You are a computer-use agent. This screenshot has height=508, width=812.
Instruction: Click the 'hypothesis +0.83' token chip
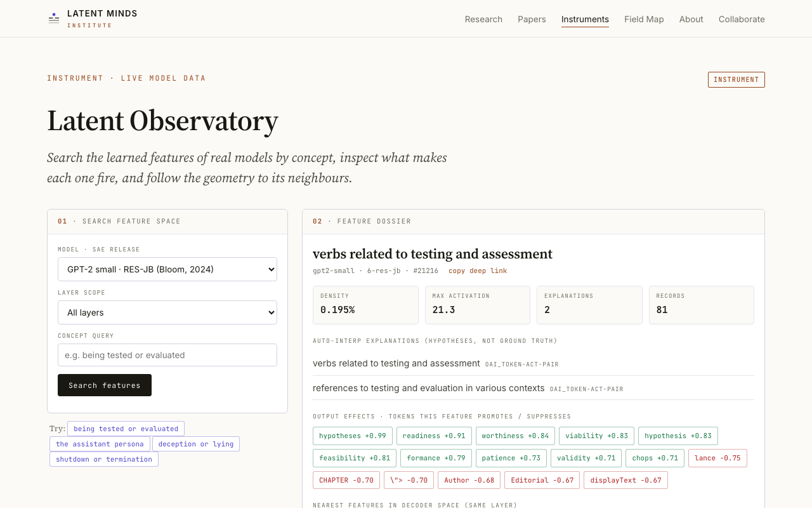[x=678, y=436]
